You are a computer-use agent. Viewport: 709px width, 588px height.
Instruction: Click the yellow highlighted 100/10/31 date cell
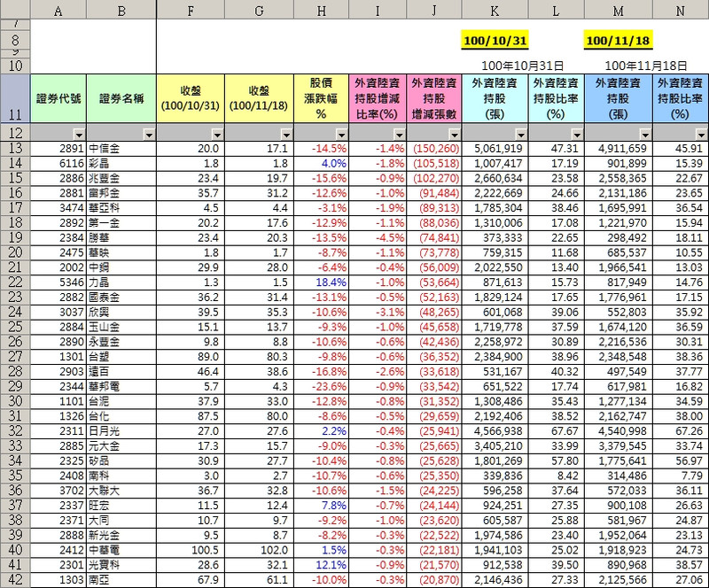coord(495,40)
